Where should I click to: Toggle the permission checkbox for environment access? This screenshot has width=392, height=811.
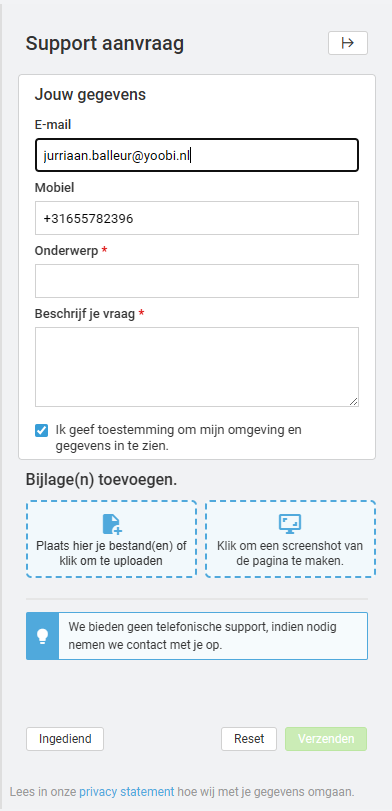(41, 430)
